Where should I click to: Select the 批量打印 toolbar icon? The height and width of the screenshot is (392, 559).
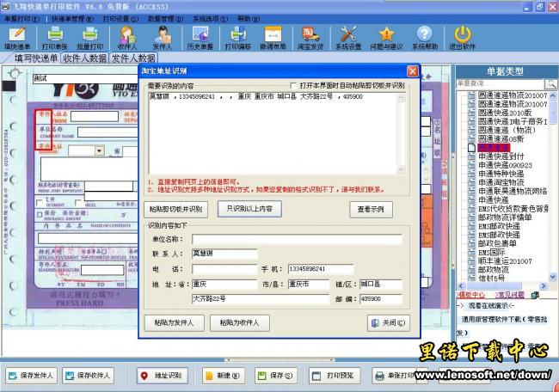click(89, 39)
